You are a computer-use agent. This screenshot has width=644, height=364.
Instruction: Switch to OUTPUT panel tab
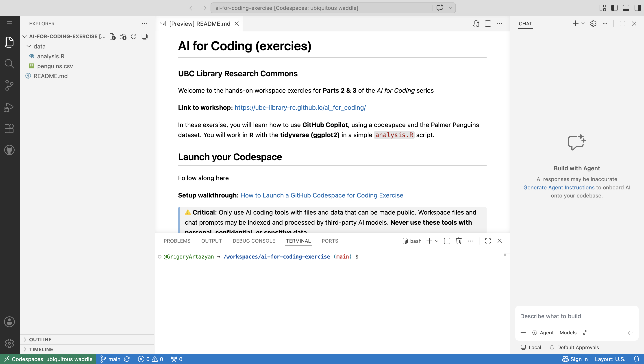211,241
